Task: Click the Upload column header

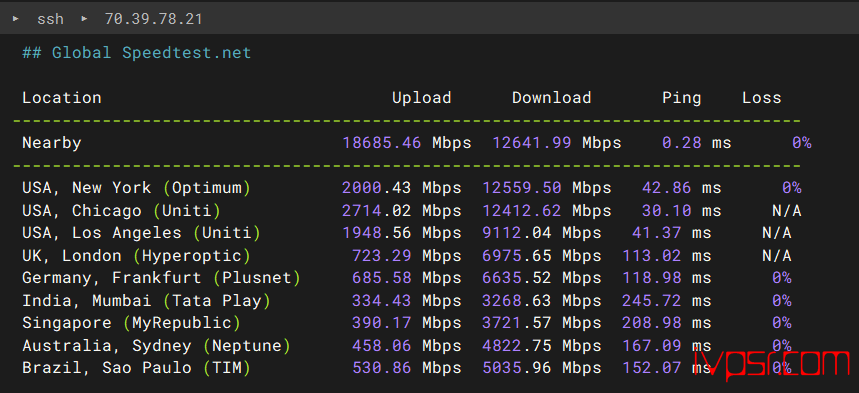Action: tap(422, 98)
